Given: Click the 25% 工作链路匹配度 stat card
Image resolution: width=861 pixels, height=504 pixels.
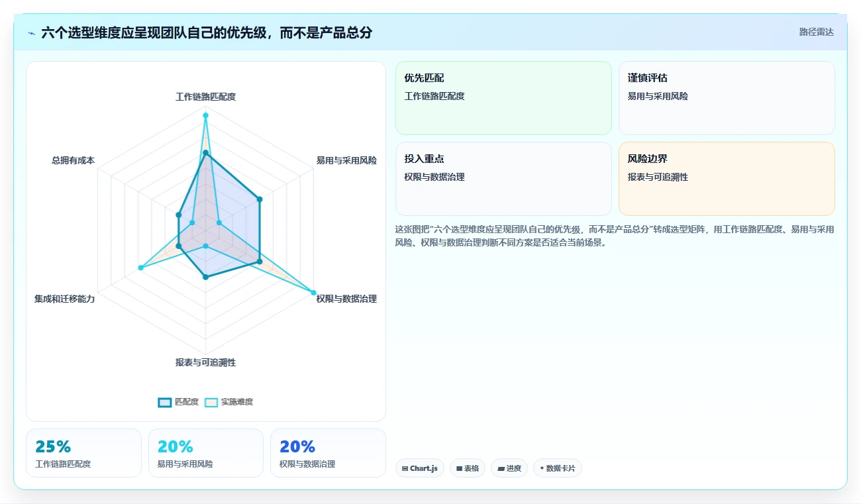Looking at the screenshot, I should [83, 453].
